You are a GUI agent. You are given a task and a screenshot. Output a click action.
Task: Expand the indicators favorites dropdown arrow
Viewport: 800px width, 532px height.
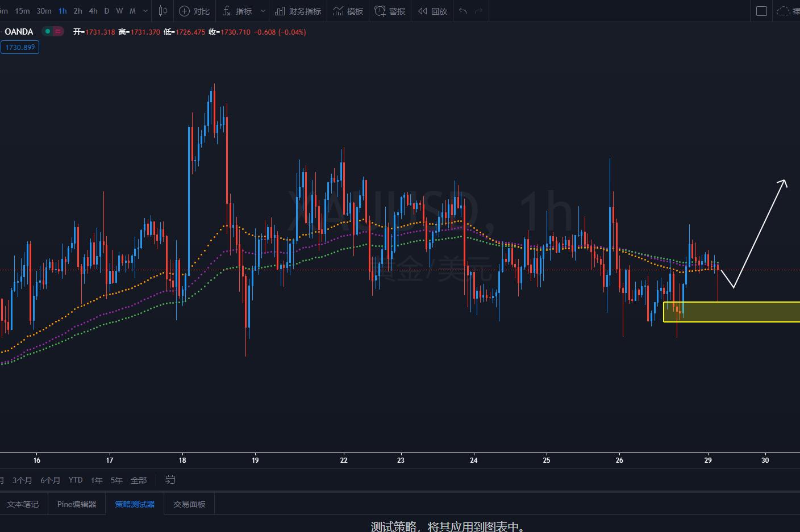(262, 11)
